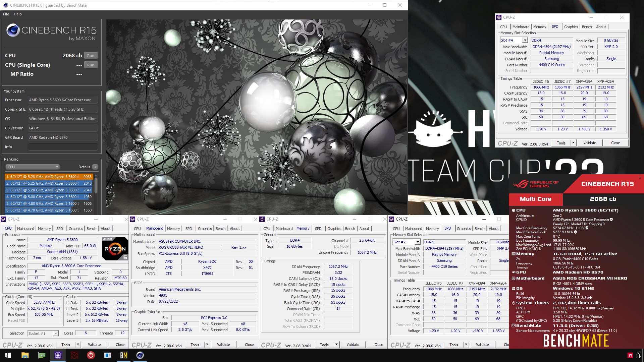Click the 2068 cb score in BenchMate
Screen dimensions: 644x362
click(603, 199)
